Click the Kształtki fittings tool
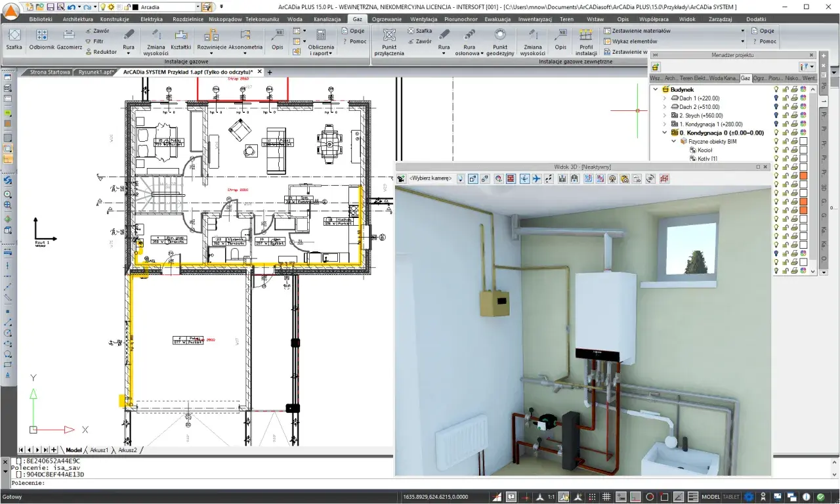This screenshot has height=504, width=840. click(x=180, y=39)
